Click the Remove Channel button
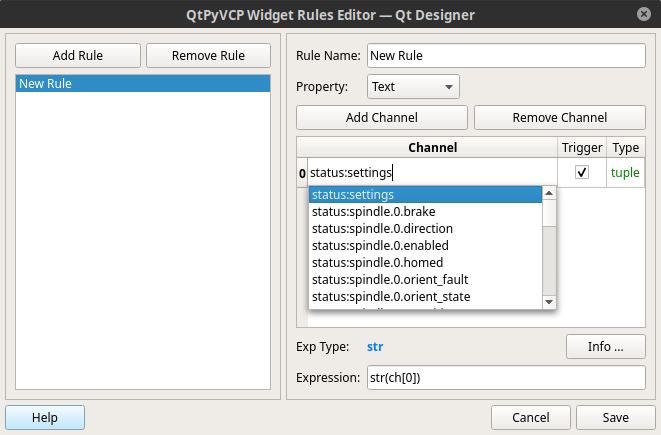The height and width of the screenshot is (435, 661). pyautogui.click(x=560, y=117)
